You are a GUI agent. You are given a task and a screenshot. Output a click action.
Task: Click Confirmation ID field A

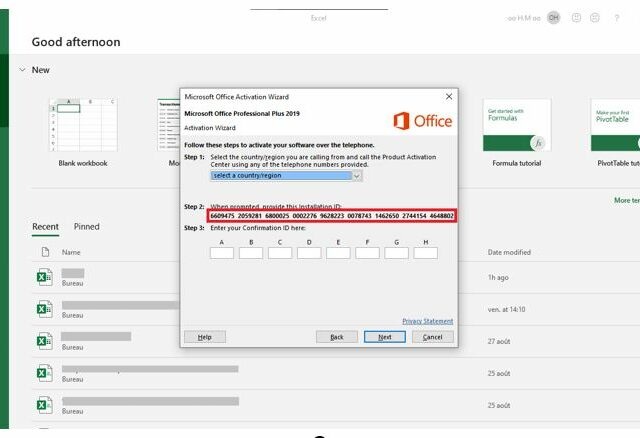coord(222,253)
